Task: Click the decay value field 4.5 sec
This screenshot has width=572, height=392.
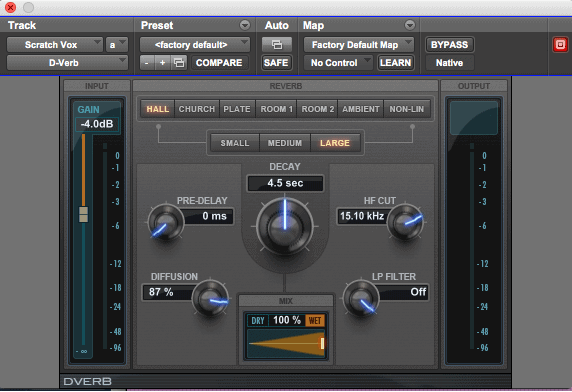Action: pyautogui.click(x=285, y=183)
